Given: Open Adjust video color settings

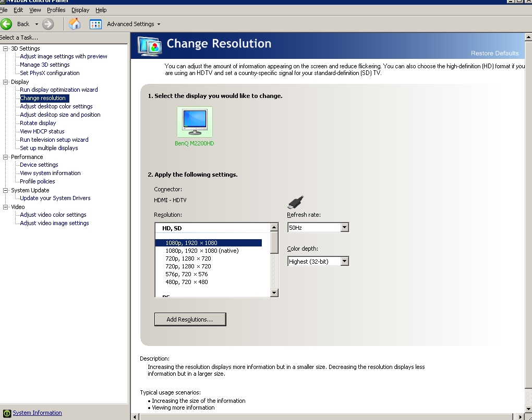Looking at the screenshot, I should 53,215.
